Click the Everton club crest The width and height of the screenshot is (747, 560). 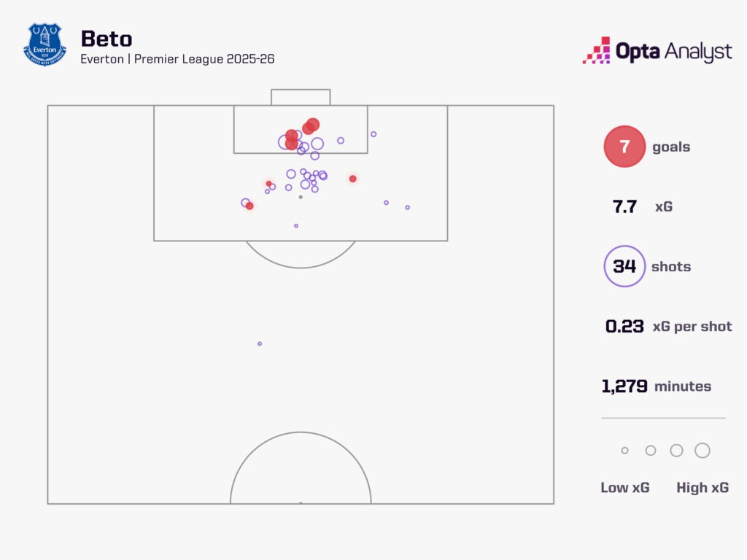pyautogui.click(x=44, y=45)
